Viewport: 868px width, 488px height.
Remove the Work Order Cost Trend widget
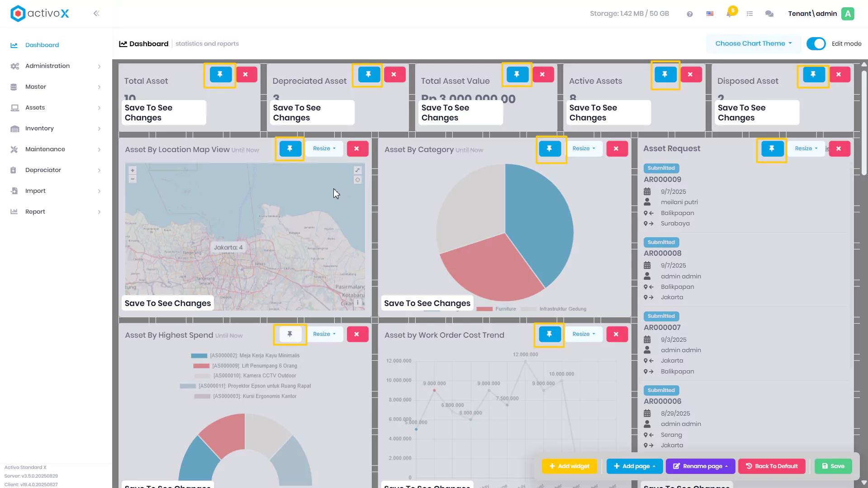pos(617,334)
